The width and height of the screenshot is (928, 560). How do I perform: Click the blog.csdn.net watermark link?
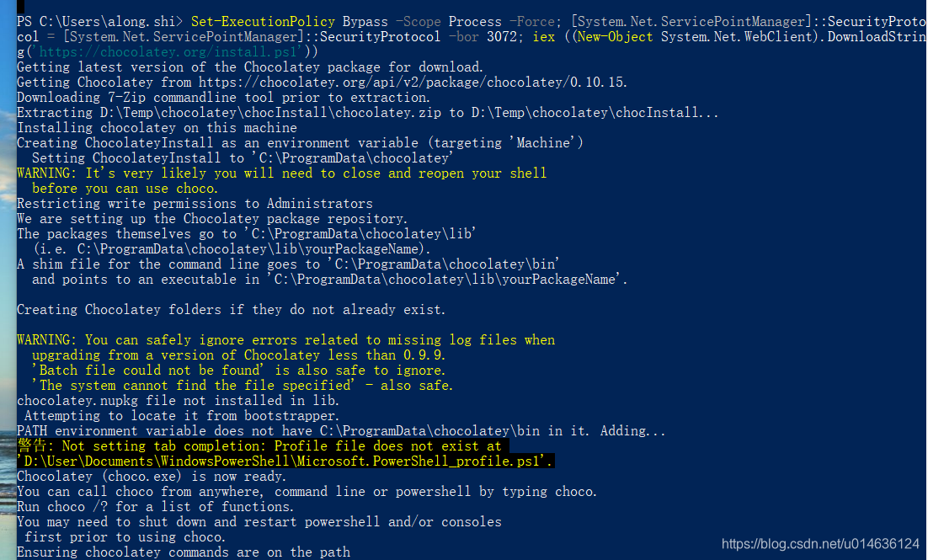[820, 543]
